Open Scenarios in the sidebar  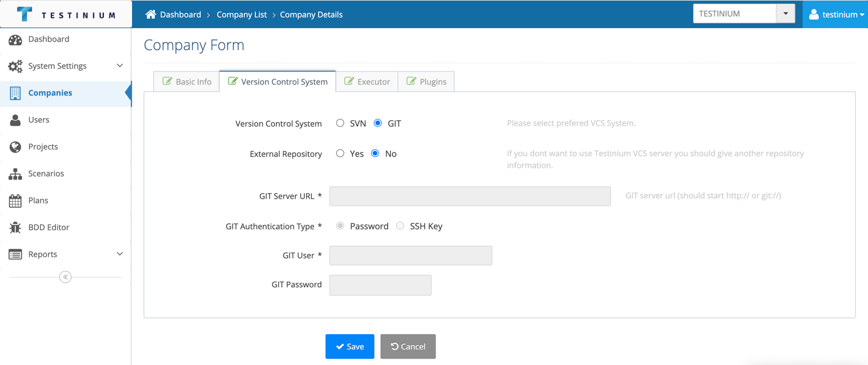click(x=66, y=174)
